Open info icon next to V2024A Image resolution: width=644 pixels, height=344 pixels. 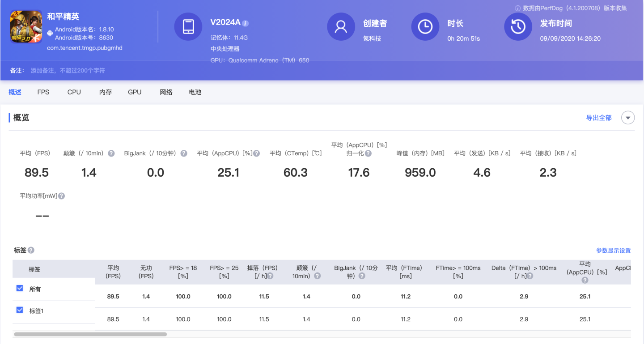click(246, 23)
